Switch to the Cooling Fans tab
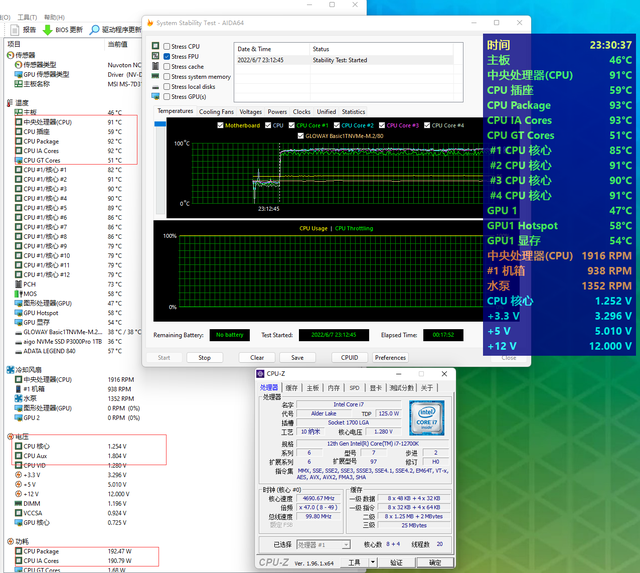640x573 pixels. click(216, 112)
